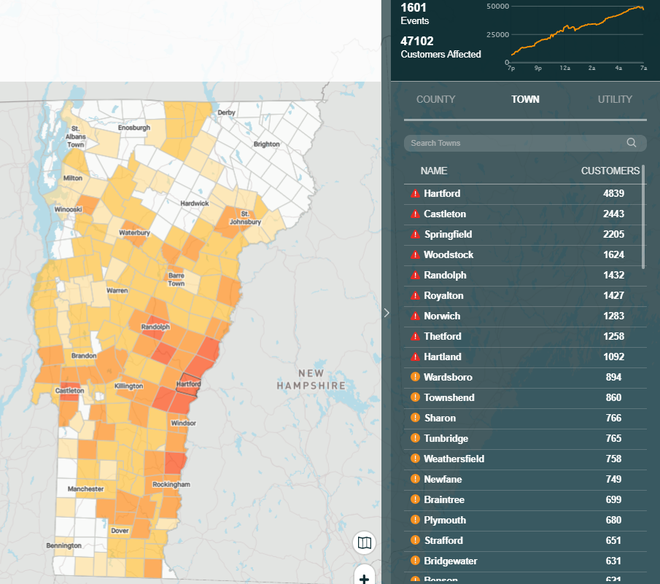Click the town list scrollbar

pyautogui.click(x=644, y=215)
